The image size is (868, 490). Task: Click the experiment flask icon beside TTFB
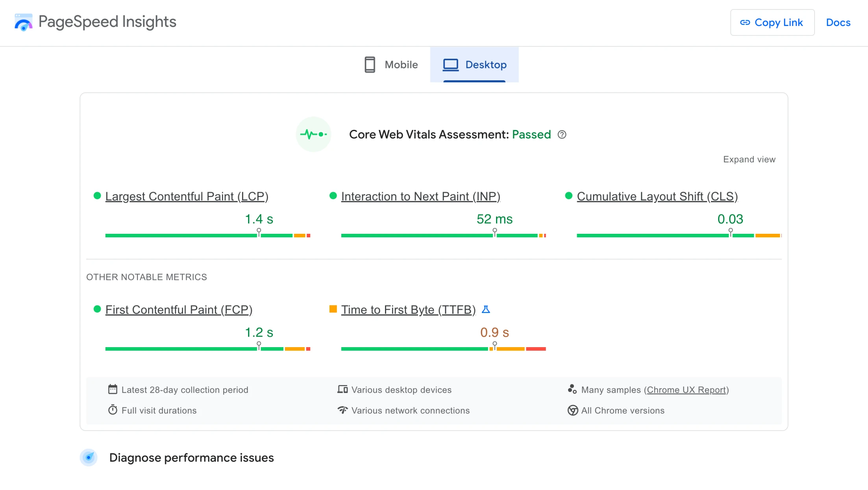(x=487, y=310)
